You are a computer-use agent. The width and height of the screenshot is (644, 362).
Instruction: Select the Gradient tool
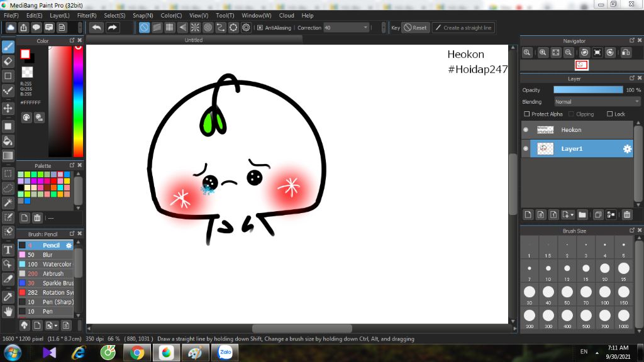[x=8, y=156]
